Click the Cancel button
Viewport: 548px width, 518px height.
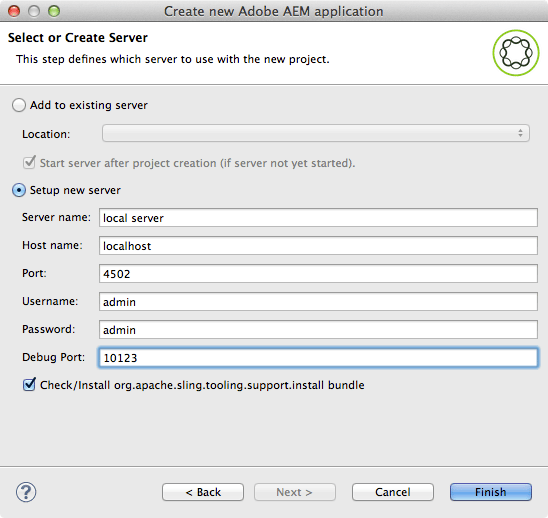pyautogui.click(x=393, y=492)
